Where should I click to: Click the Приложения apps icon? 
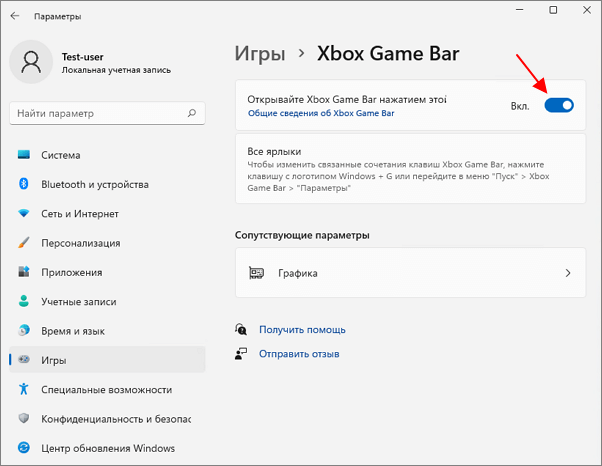24,272
